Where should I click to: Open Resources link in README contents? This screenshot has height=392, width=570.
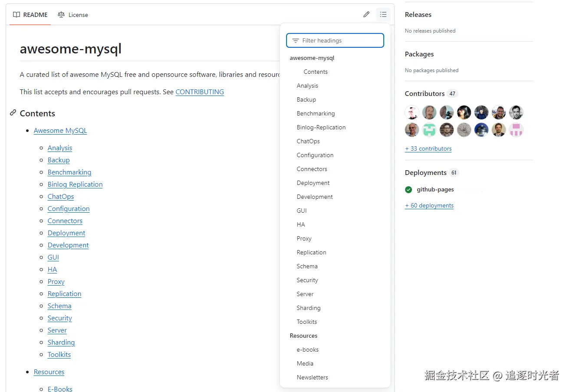coord(49,372)
